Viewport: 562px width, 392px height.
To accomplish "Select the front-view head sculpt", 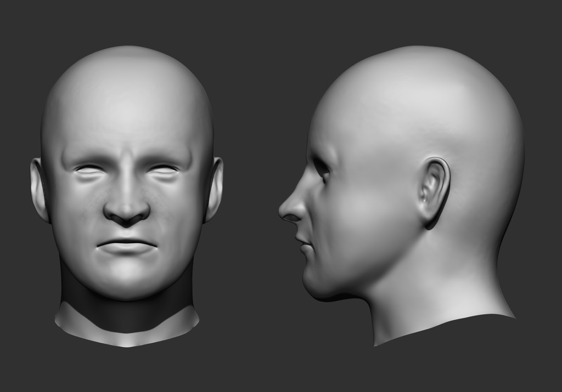I will (127, 196).
